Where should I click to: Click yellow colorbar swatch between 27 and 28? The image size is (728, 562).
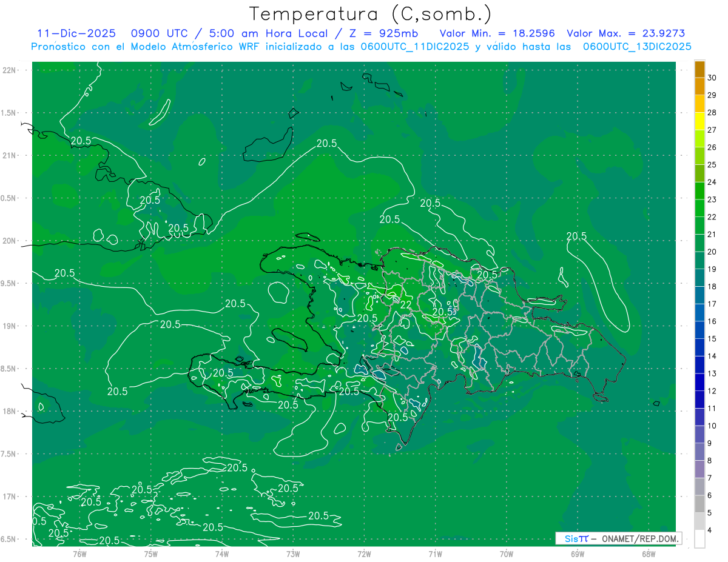tap(699, 121)
